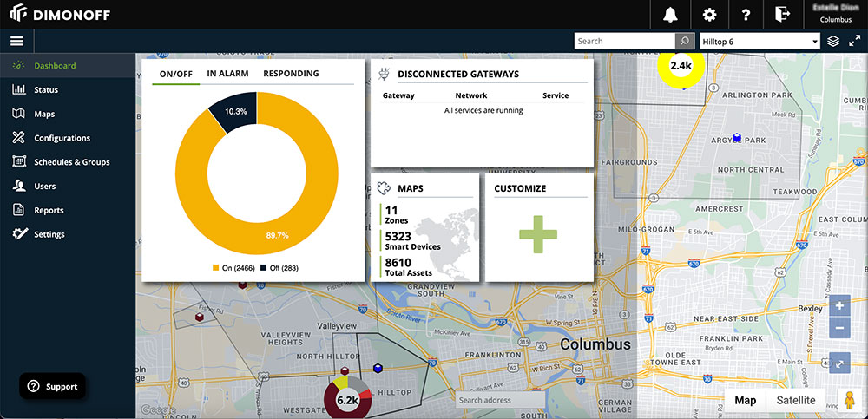This screenshot has height=419, width=868.
Task: Click the search magnifier button
Action: pos(685,41)
